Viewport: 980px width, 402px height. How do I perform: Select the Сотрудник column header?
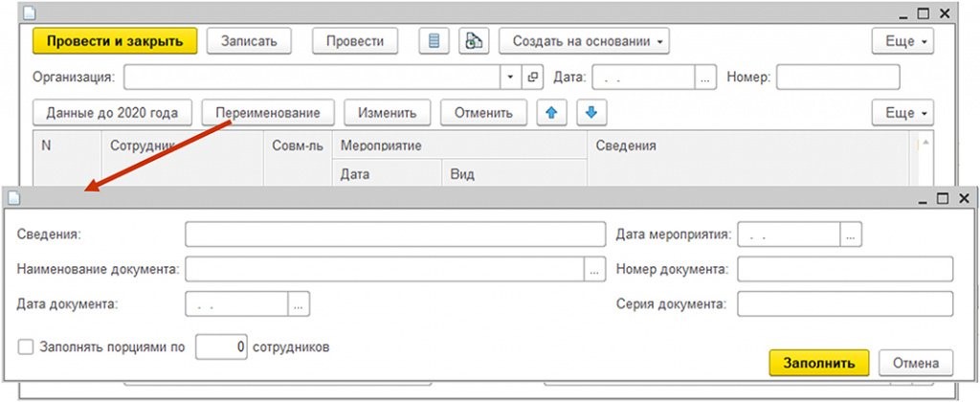coord(144,145)
